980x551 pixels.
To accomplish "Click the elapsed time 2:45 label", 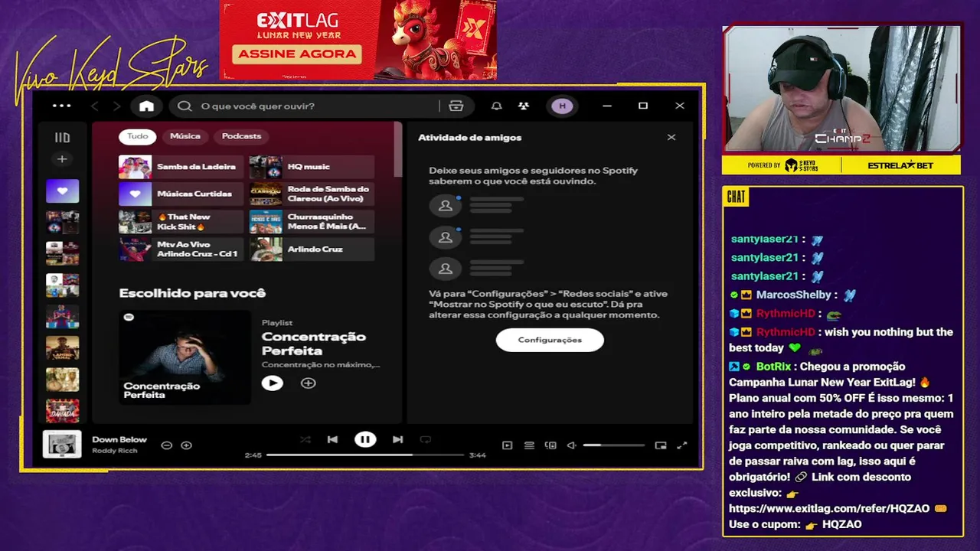I will (253, 455).
